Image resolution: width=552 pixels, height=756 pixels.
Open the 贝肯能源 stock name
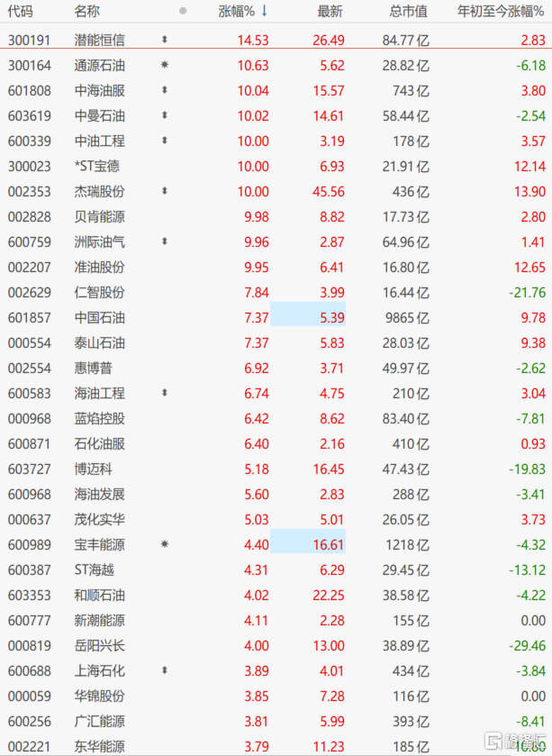(x=100, y=216)
